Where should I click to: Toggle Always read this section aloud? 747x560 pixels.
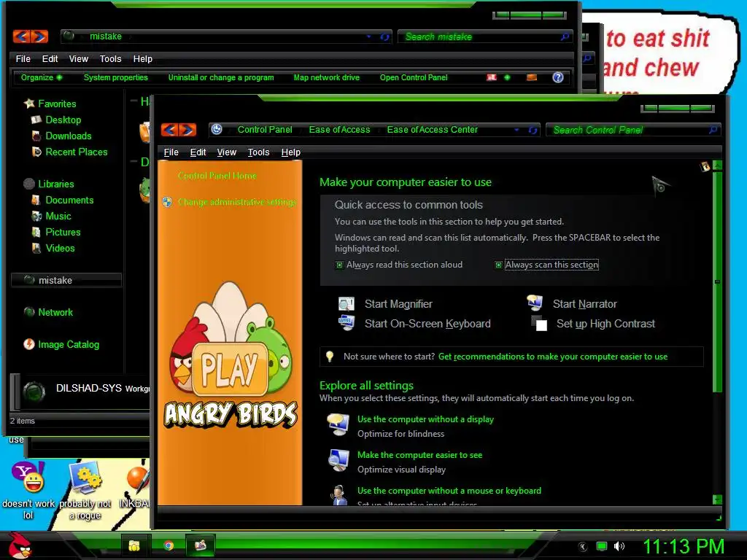point(339,265)
